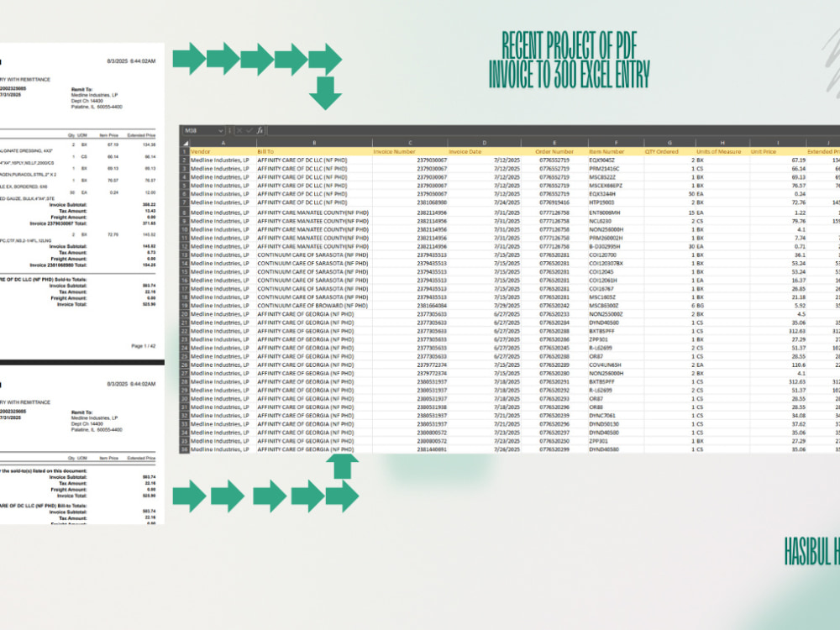This screenshot has width=840, height=630.
Task: Click unit price cell '79.76'
Action: point(778,221)
